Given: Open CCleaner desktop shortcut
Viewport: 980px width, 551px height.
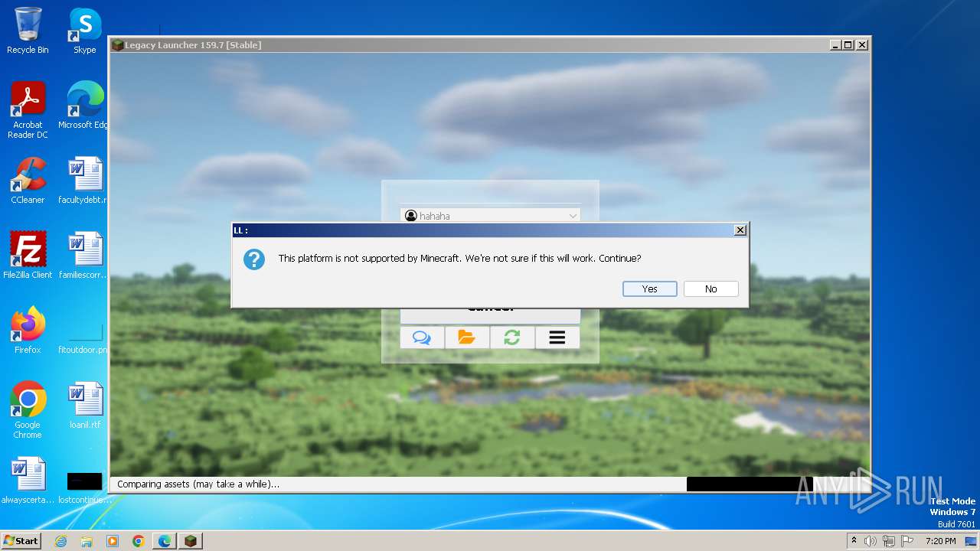Looking at the screenshot, I should (28, 181).
